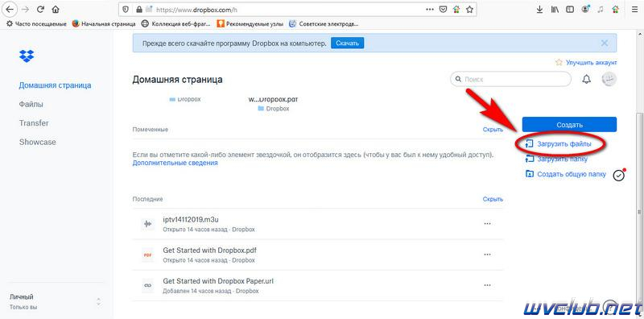Viewport: 644px width, 319px height.
Task: Reload the page with the refresh icon
Action: [x=40, y=9]
